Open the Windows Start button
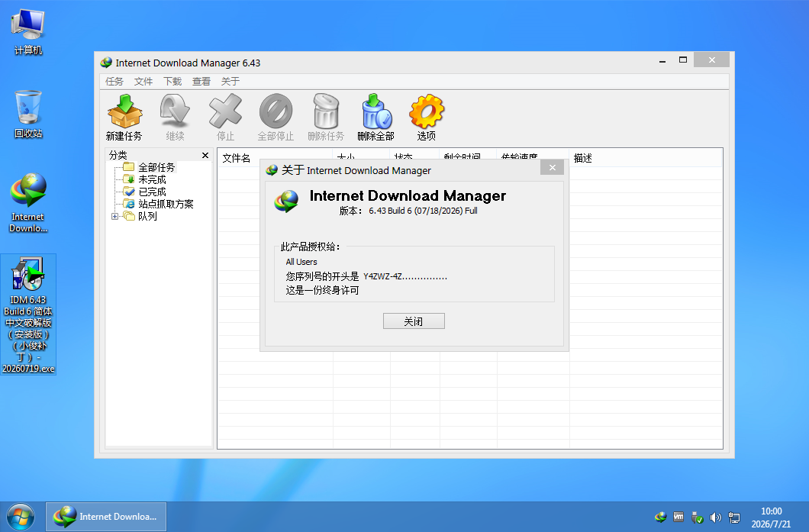 pos(20,517)
